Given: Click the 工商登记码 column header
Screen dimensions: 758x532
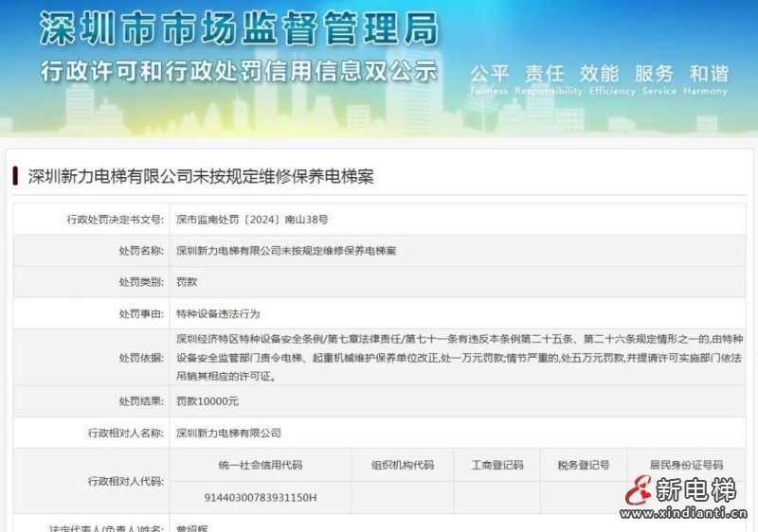Looking at the screenshot, I should (x=497, y=465).
